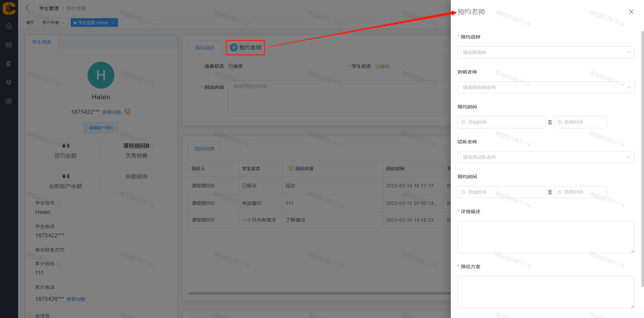644x318 pixels.
Task: Open the calendar icon in sidebar
Action: tap(9, 45)
